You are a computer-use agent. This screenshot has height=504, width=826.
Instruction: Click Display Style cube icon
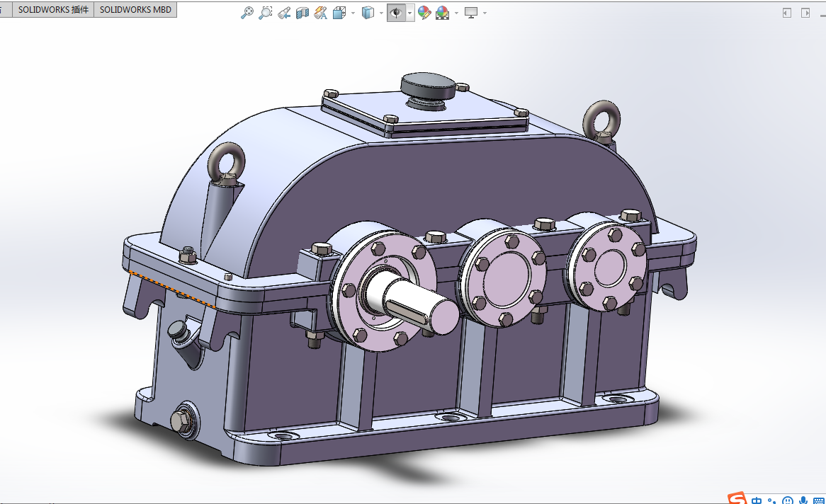tap(368, 13)
